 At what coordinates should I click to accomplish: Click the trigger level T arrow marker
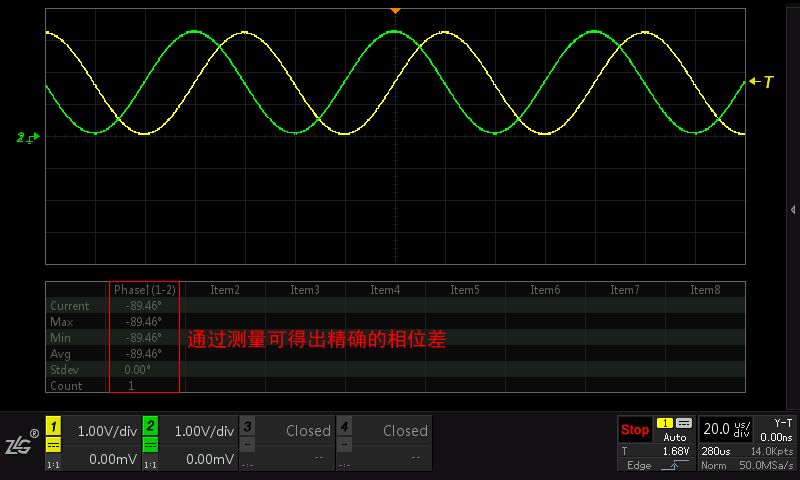click(x=761, y=82)
